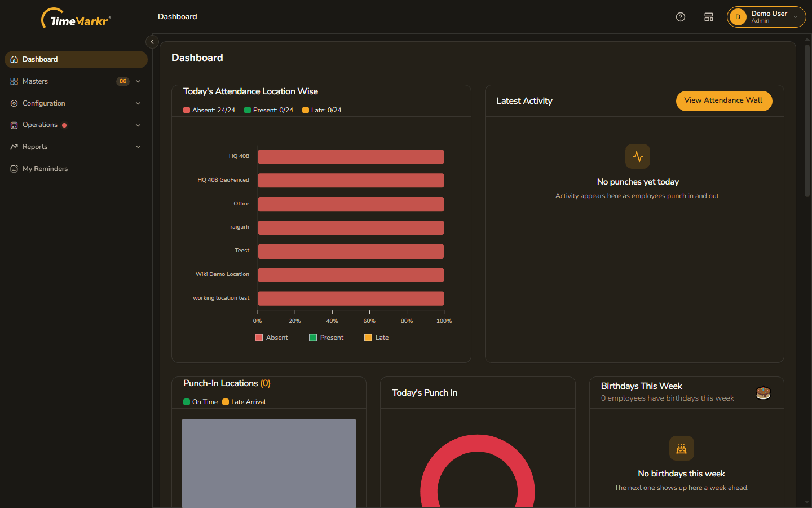Click the page vertical scrollbar
The width and height of the screenshot is (812, 508).
pos(807,121)
